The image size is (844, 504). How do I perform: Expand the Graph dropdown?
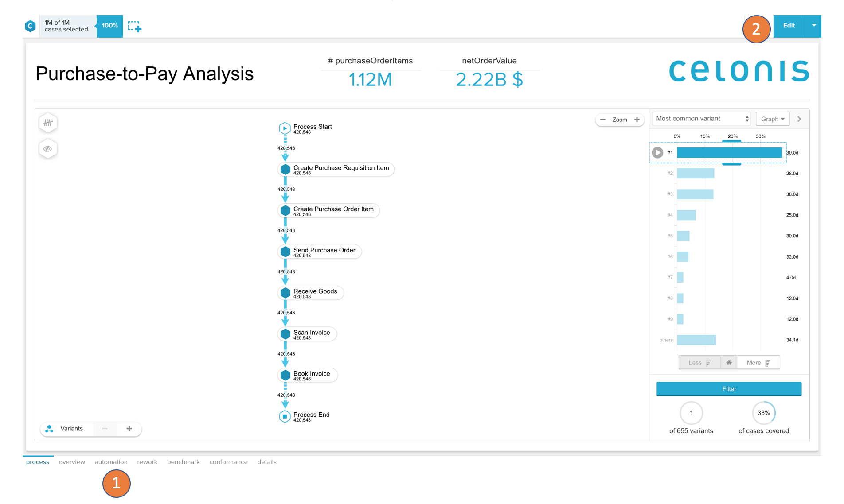pyautogui.click(x=772, y=119)
